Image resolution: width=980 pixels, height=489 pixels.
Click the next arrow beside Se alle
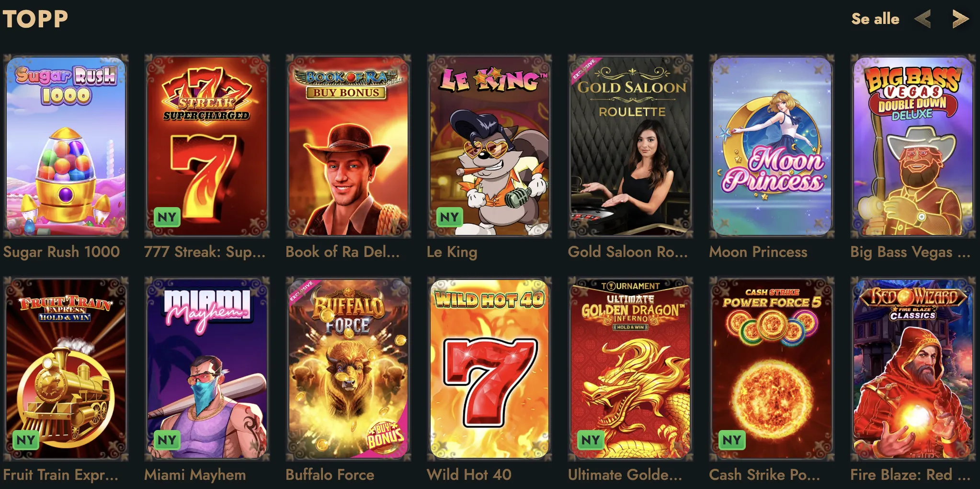point(960,19)
